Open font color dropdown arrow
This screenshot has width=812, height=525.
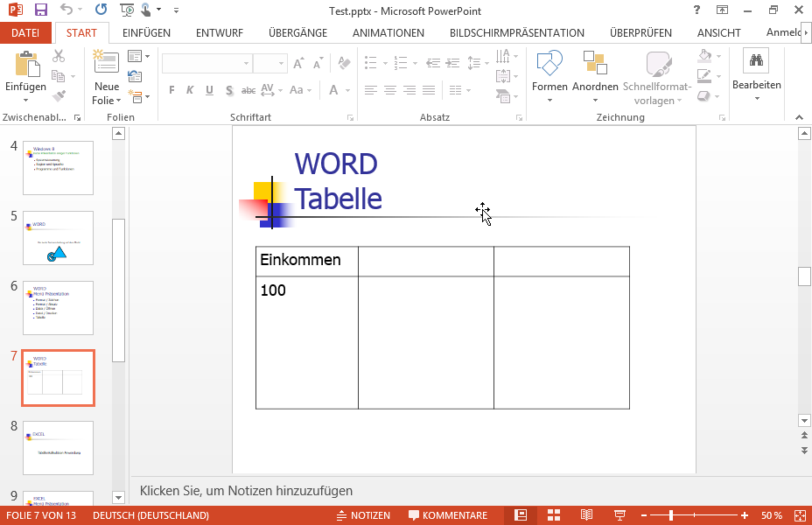pyautogui.click(x=348, y=90)
